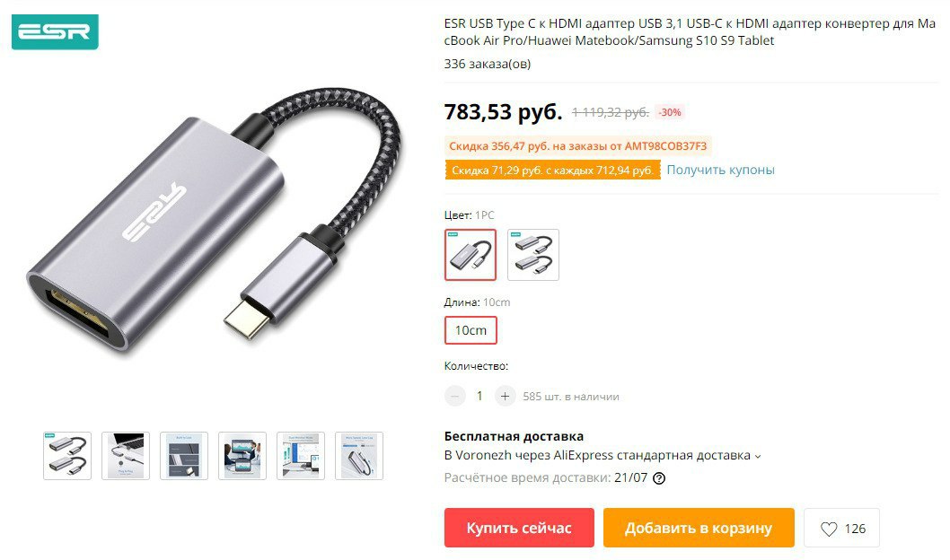Image resolution: width=950 pixels, height=560 pixels.
Task: View second thumbnail showing laptop connection
Action: point(126,456)
